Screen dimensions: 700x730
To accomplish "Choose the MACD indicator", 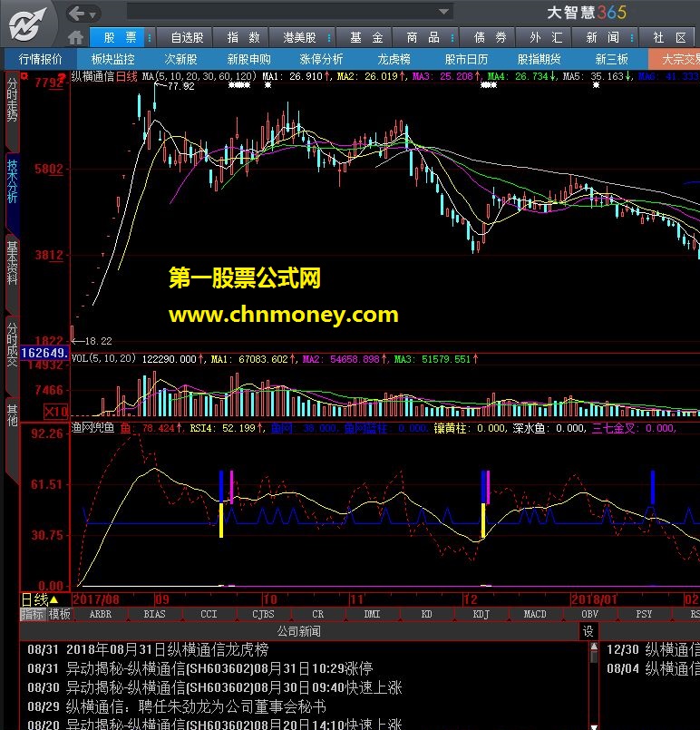I will click(535, 614).
